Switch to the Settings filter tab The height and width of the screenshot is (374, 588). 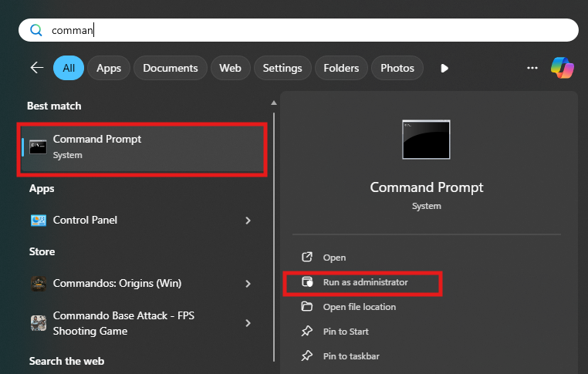[282, 68]
